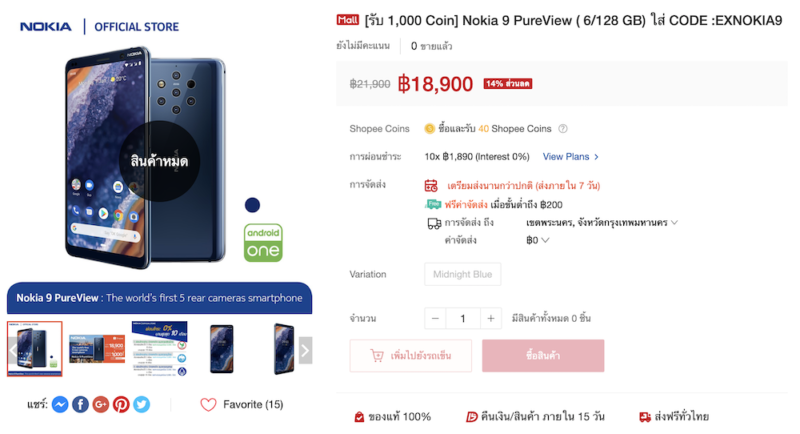Viewport: 800px width, 434px height.
Task: Select front-view phone thumbnail
Action: coord(221,349)
